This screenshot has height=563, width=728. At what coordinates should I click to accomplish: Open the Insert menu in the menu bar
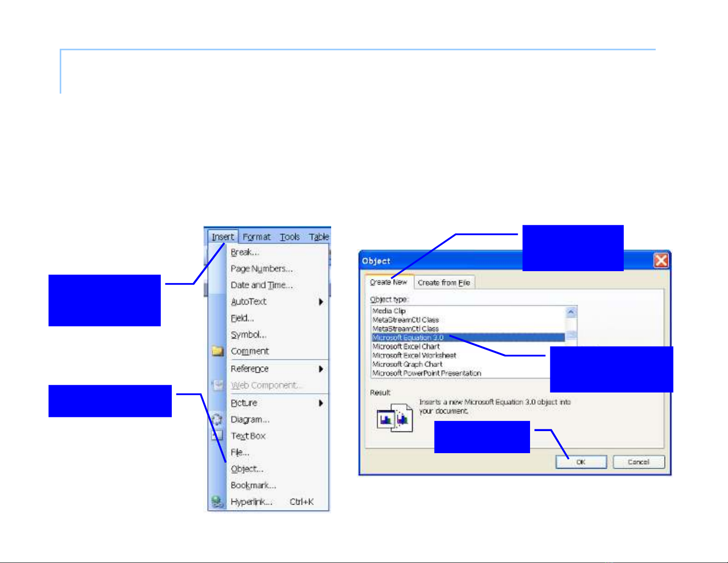[x=223, y=237]
